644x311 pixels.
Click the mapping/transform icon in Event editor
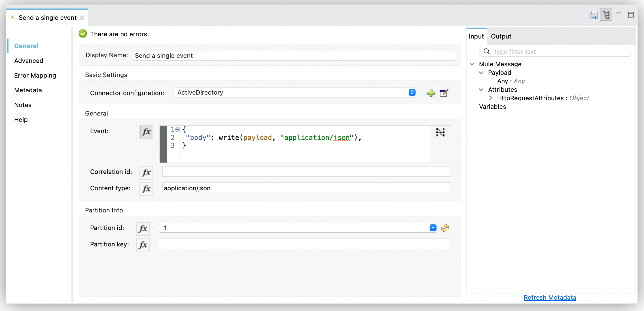(x=440, y=132)
